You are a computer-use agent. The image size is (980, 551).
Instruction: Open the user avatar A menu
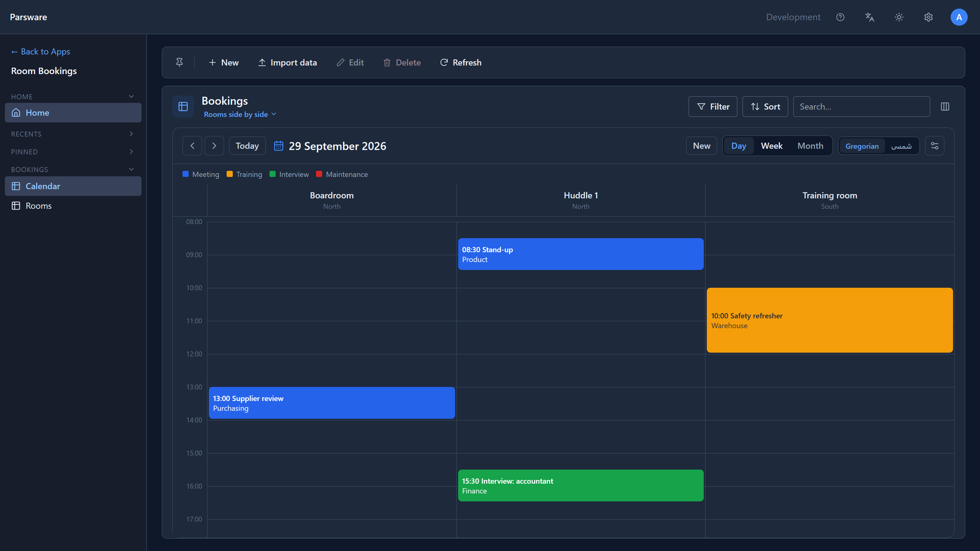click(x=959, y=17)
